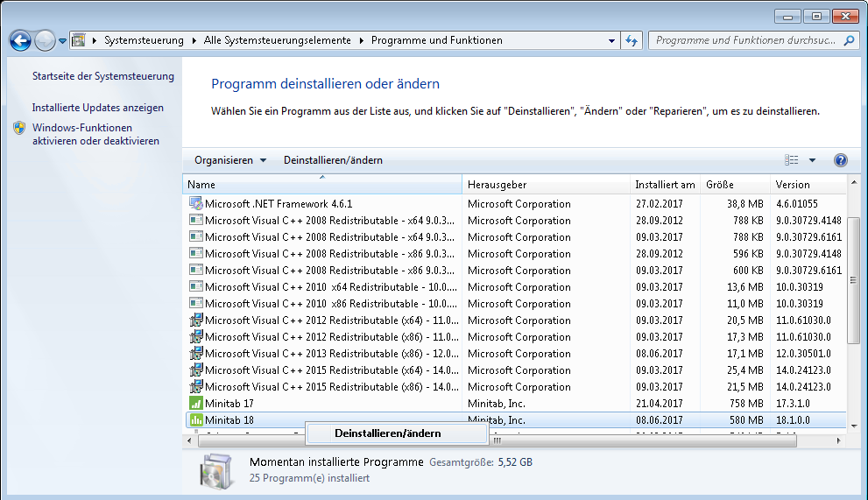Click the 758 MB size value
Screen dimensions: 868x500
tap(746, 403)
